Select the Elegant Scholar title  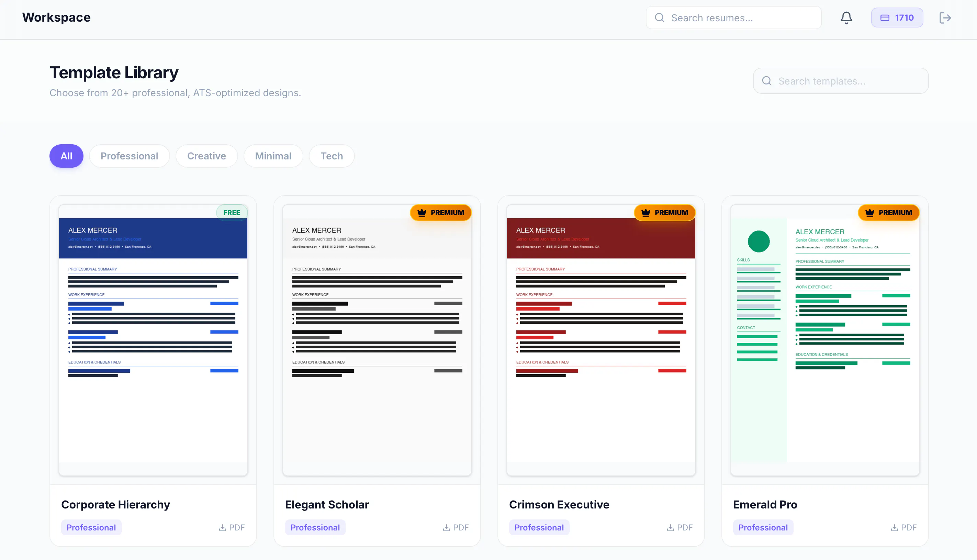(x=327, y=504)
